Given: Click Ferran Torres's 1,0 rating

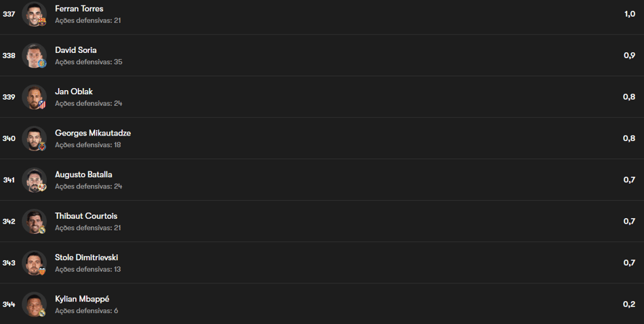Looking at the screenshot, I should (x=630, y=14).
